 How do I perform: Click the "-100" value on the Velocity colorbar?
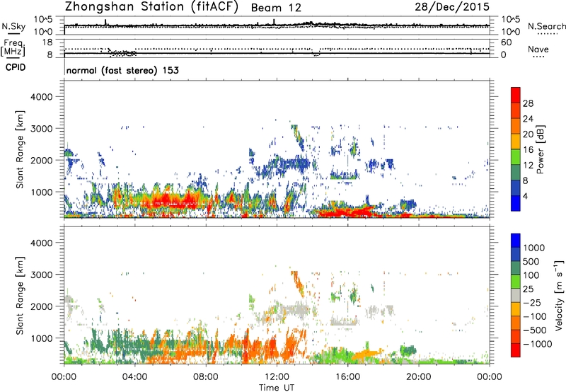(534, 316)
